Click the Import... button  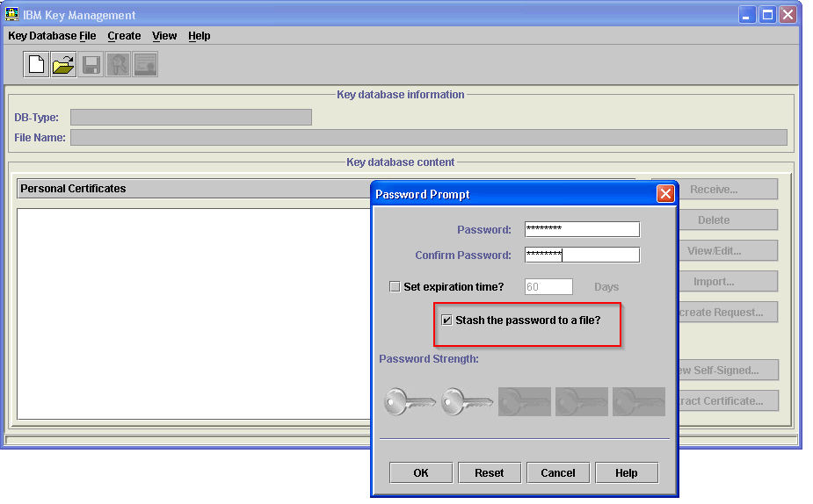click(728, 281)
